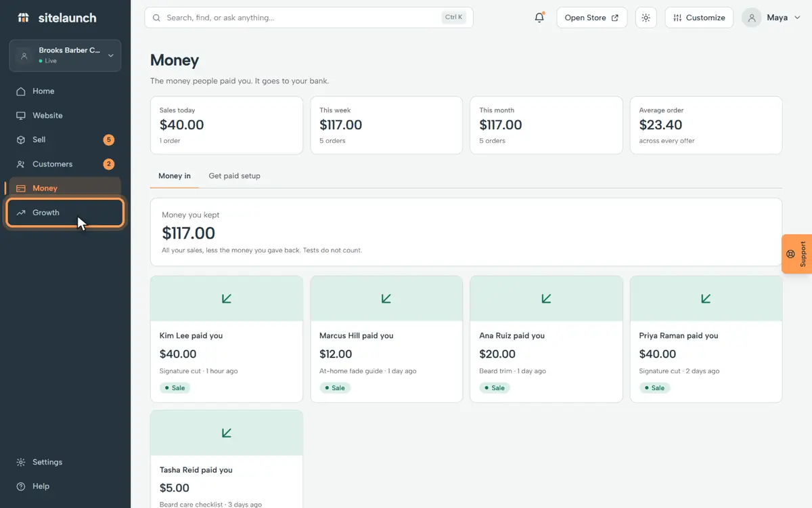Open the Sell section
The height and width of the screenshot is (508, 812).
pos(65,140)
